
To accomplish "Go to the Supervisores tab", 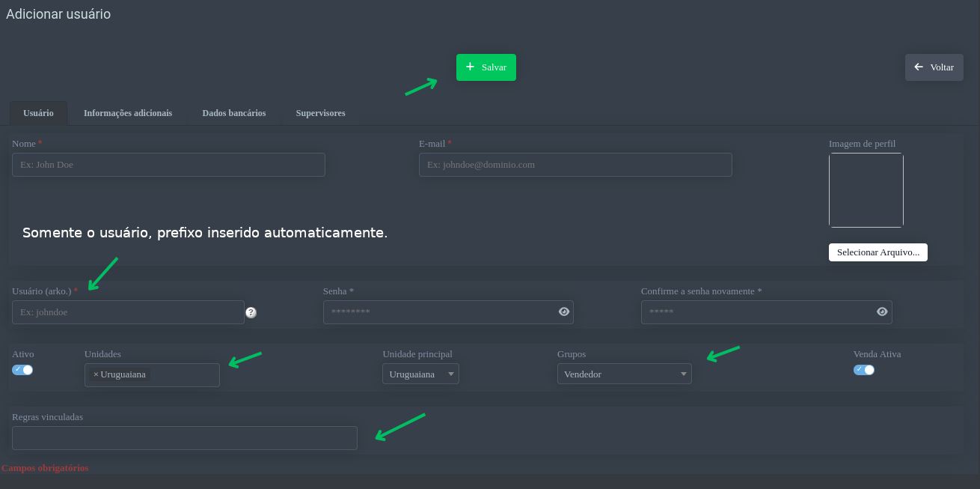I will click(320, 113).
